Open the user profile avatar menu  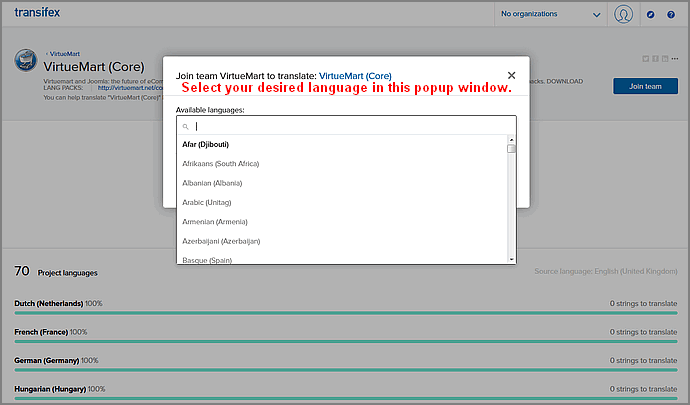point(623,14)
